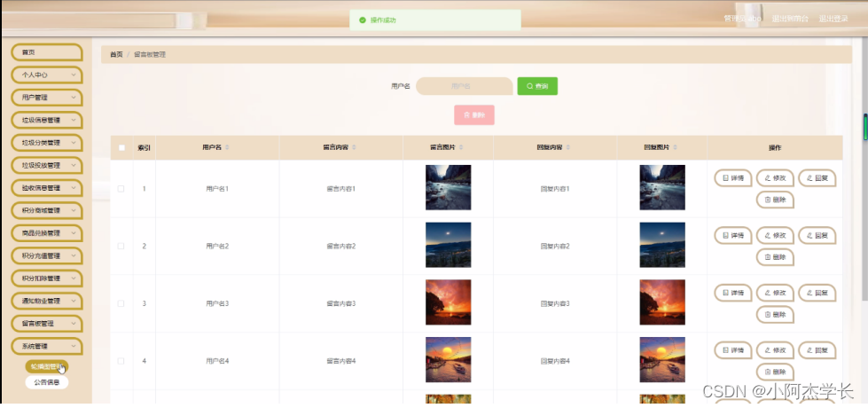Delete the 用户名2 row via 删除
Screen dimensions: 868x408
(775, 257)
